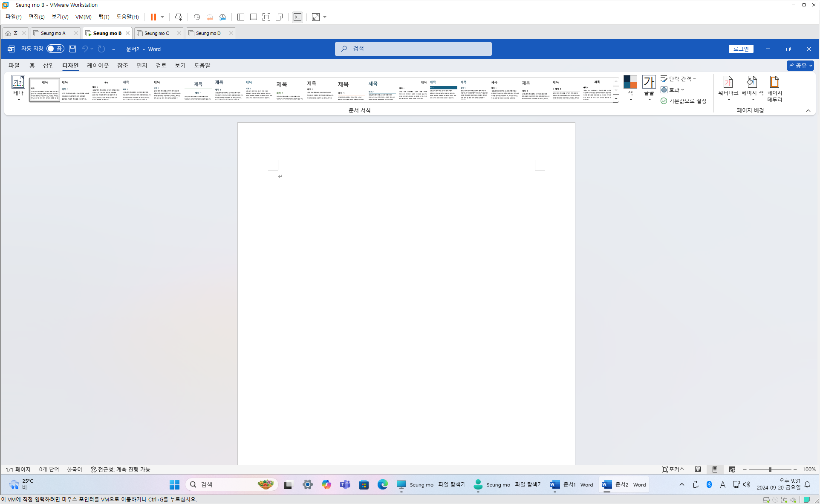Click Web Layout view icon in status bar
820x504 pixels.
click(x=732, y=469)
